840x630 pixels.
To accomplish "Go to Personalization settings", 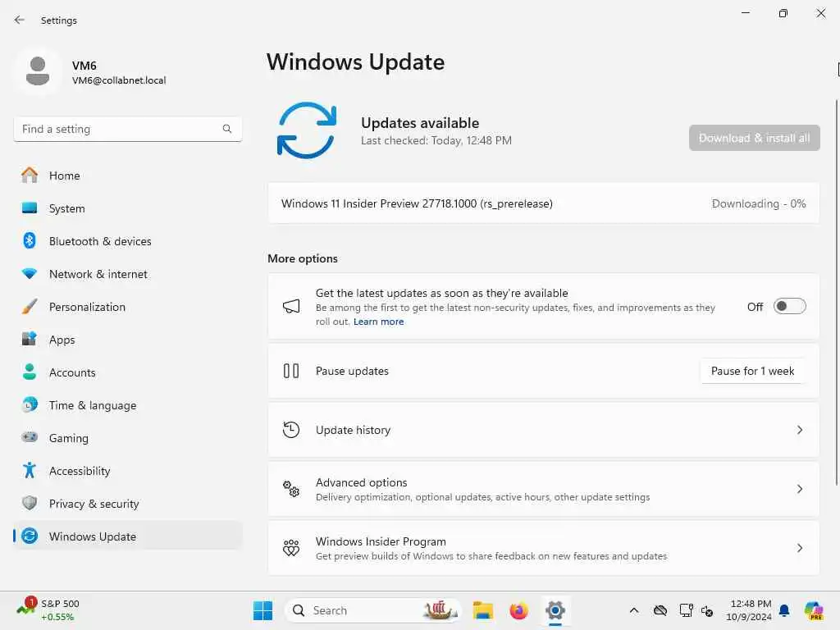I will click(x=127, y=307).
